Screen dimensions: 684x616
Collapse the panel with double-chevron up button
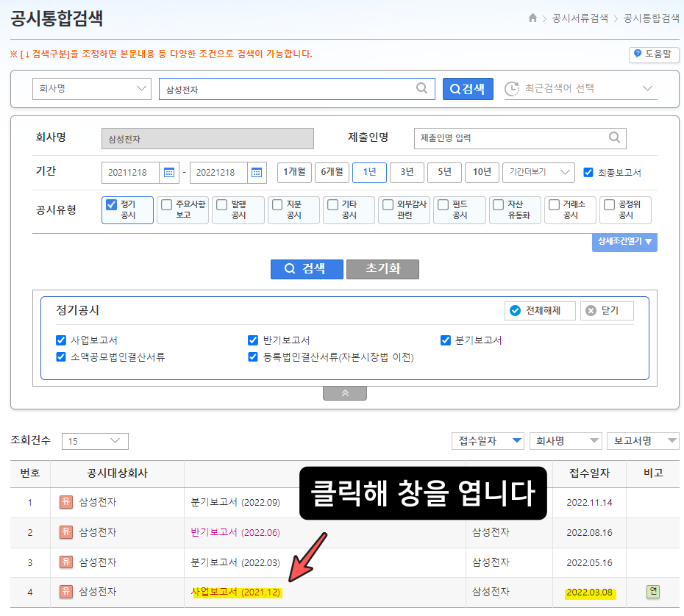pyautogui.click(x=345, y=393)
